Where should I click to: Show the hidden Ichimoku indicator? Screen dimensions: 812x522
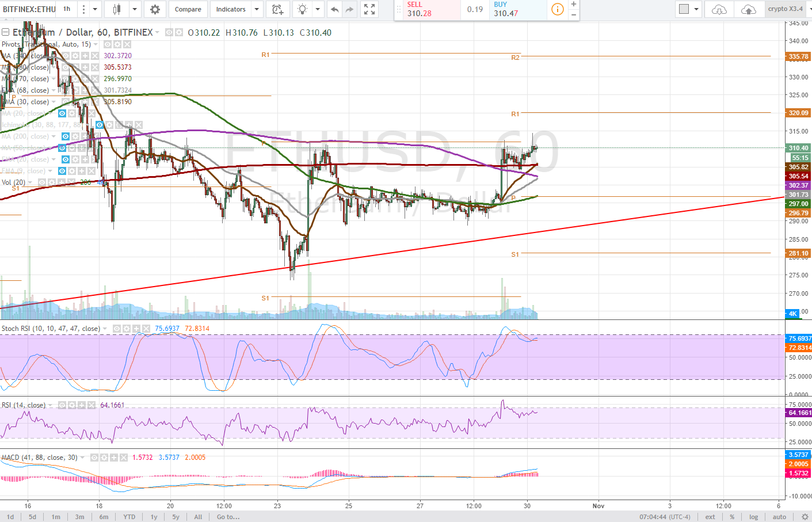[100, 125]
